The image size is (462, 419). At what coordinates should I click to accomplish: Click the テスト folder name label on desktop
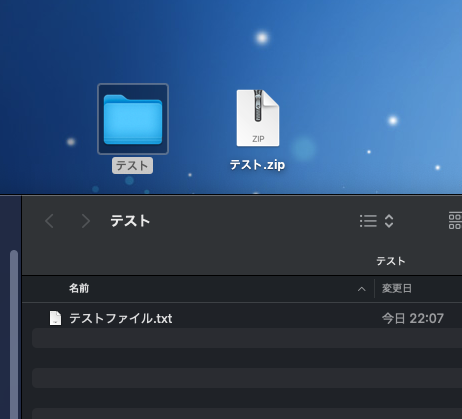coord(132,166)
